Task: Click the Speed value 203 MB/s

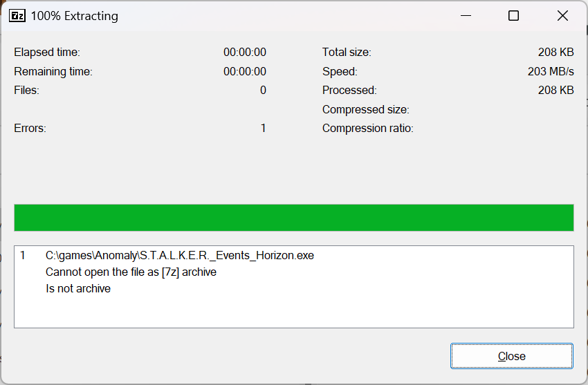Action: pos(551,71)
